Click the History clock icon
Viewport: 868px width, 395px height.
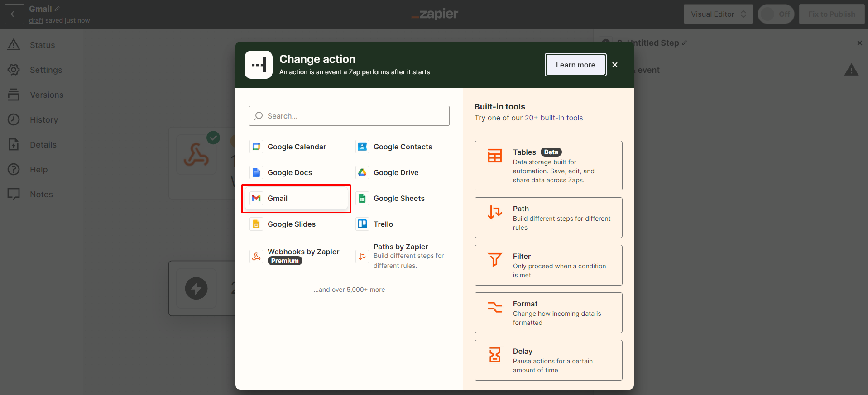point(14,119)
